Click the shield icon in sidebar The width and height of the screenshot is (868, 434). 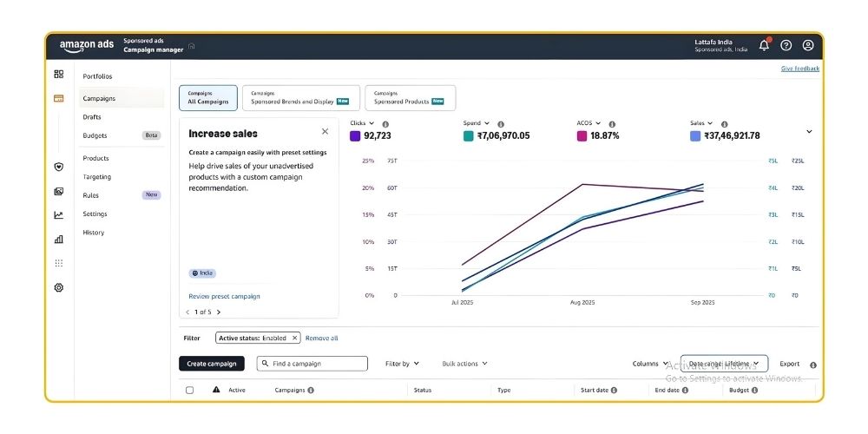pos(59,167)
